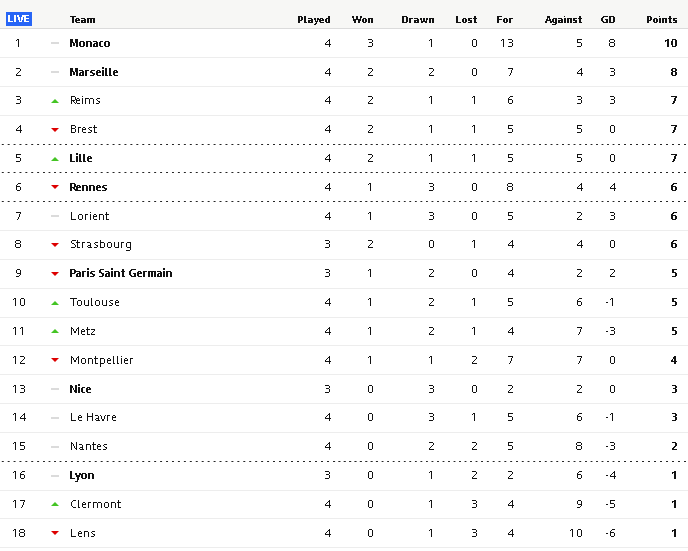The width and height of the screenshot is (688, 551).
Task: Select the Paris Saint Germain team name
Action: [x=121, y=273]
